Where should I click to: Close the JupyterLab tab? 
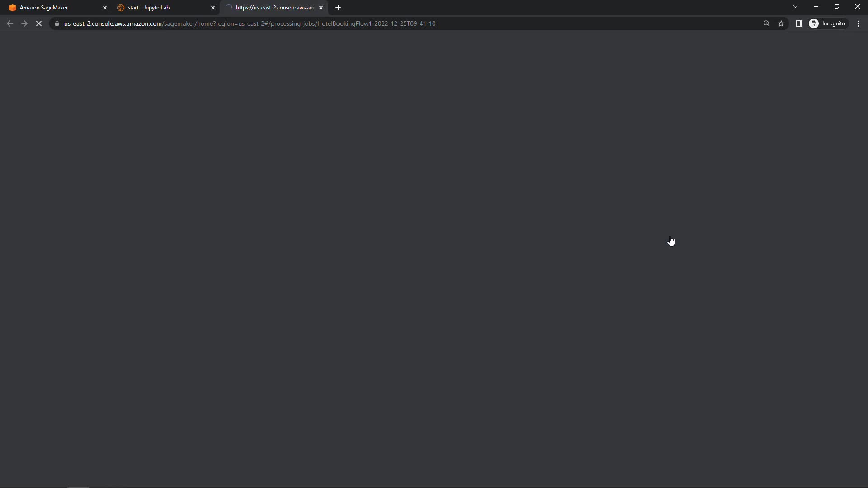[213, 8]
